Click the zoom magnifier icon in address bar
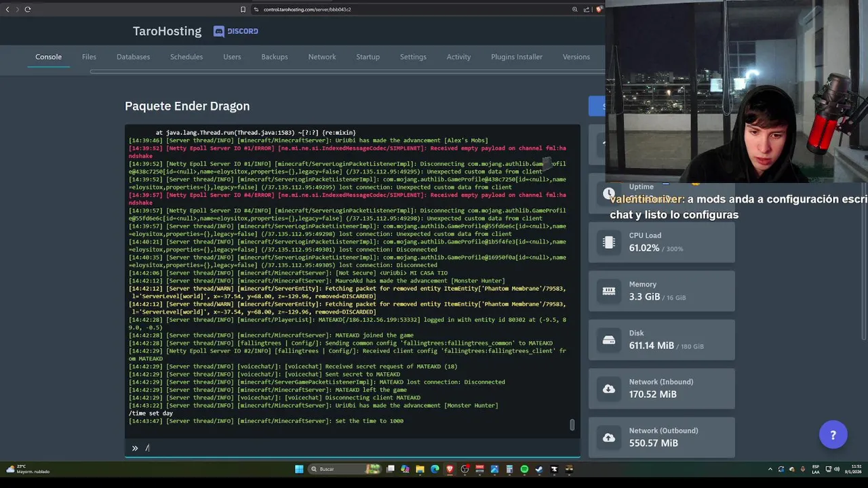The height and width of the screenshot is (488, 868). coord(575,9)
